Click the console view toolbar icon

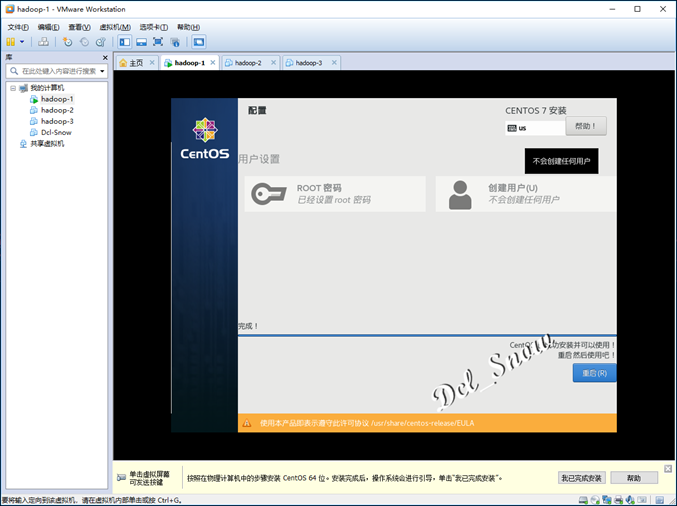(x=199, y=42)
